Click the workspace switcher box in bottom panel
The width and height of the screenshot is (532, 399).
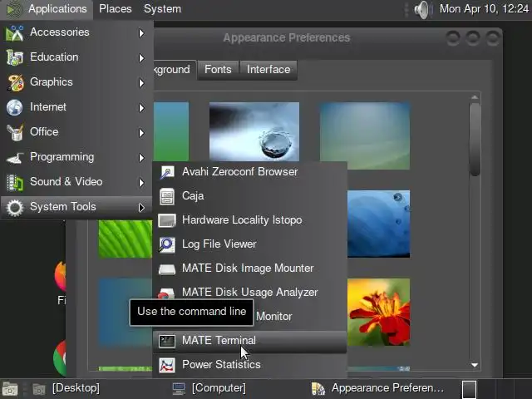(x=469, y=389)
